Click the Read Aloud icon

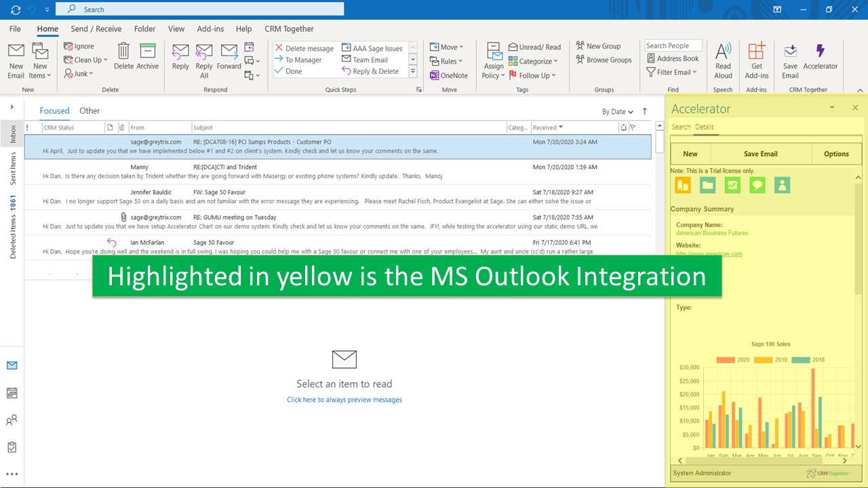(723, 51)
